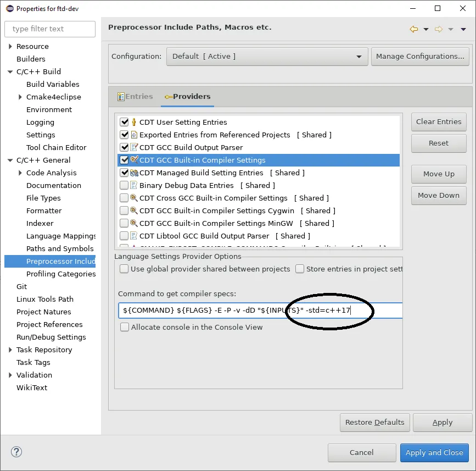Open the page view menu triangle

tap(463, 30)
